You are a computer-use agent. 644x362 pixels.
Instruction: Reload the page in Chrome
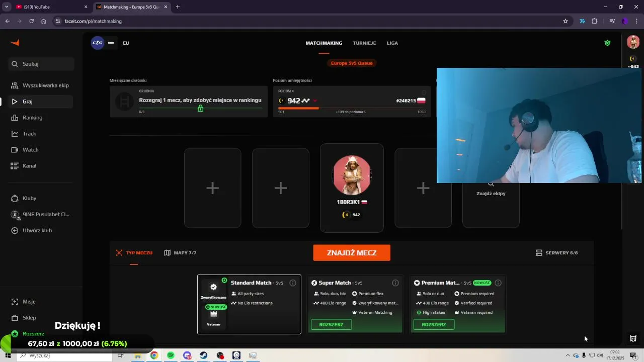pos(32,21)
